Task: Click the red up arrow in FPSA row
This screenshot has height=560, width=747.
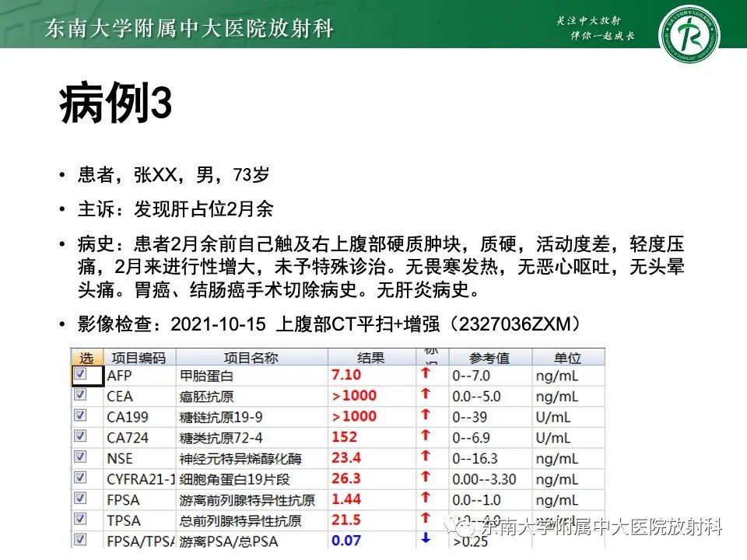Action: [x=426, y=497]
